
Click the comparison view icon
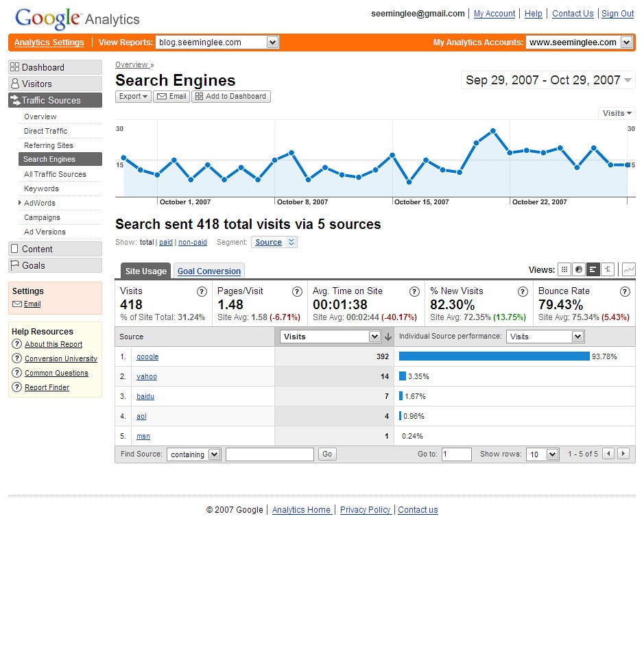(x=608, y=269)
